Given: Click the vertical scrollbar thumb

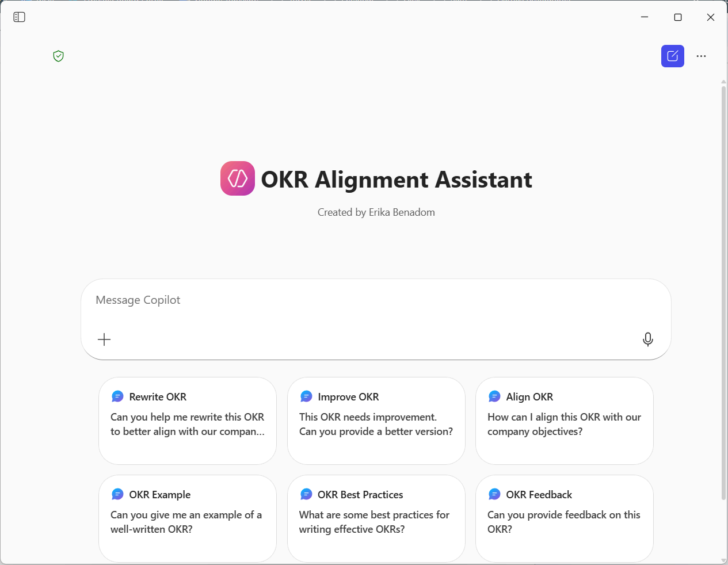Looking at the screenshot, I should (723, 292).
